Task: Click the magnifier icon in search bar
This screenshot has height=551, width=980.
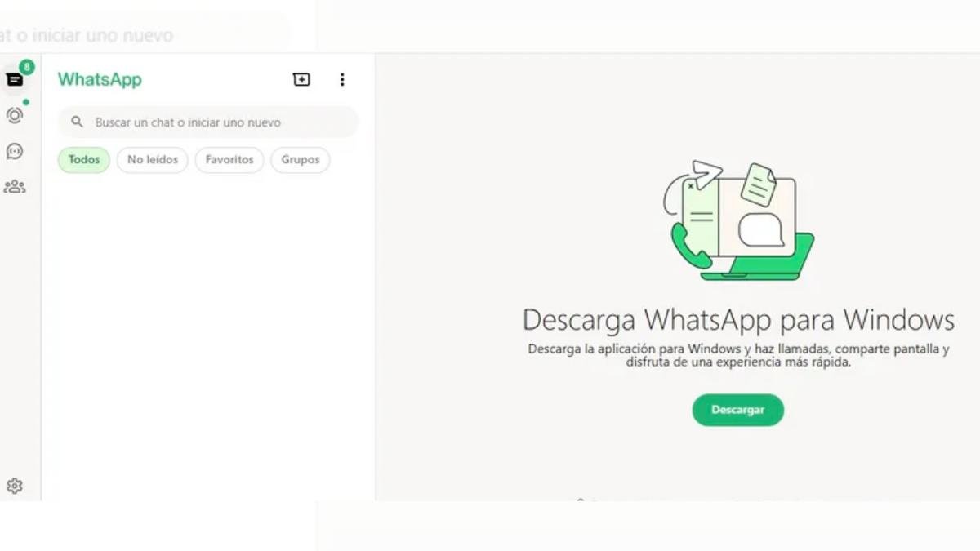Action: coord(78,122)
